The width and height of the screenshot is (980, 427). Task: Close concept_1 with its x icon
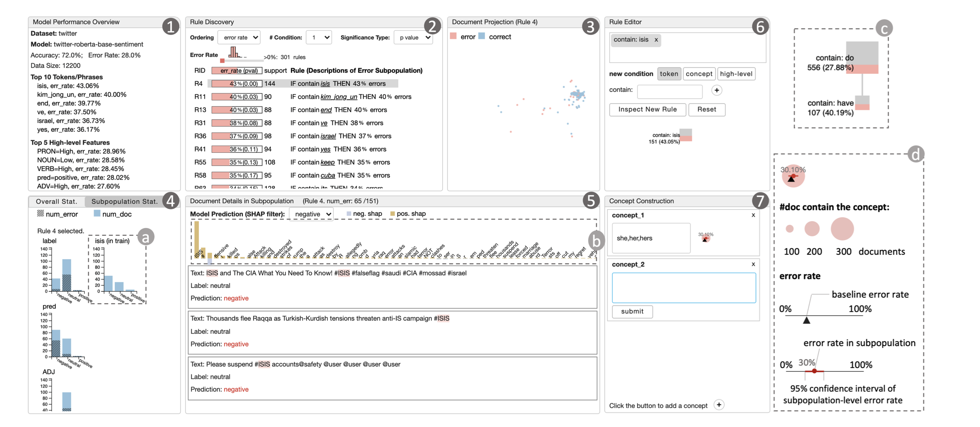[753, 215]
